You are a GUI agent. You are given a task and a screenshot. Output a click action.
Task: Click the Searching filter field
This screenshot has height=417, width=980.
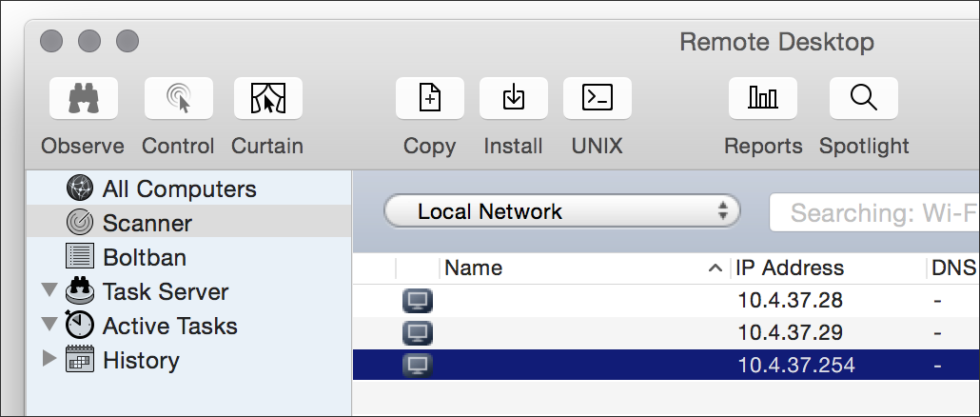(x=874, y=212)
